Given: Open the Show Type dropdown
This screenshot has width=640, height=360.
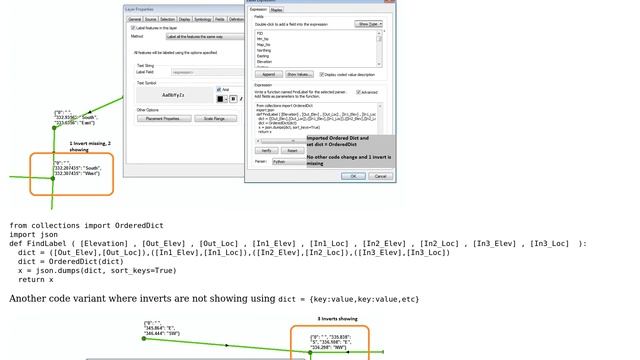Looking at the screenshot, I should tap(368, 24).
